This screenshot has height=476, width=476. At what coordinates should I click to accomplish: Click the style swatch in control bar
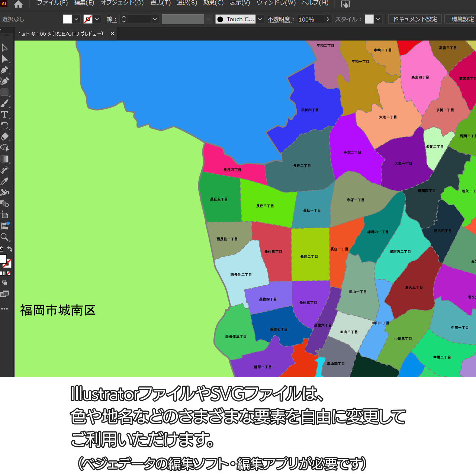[369, 19]
